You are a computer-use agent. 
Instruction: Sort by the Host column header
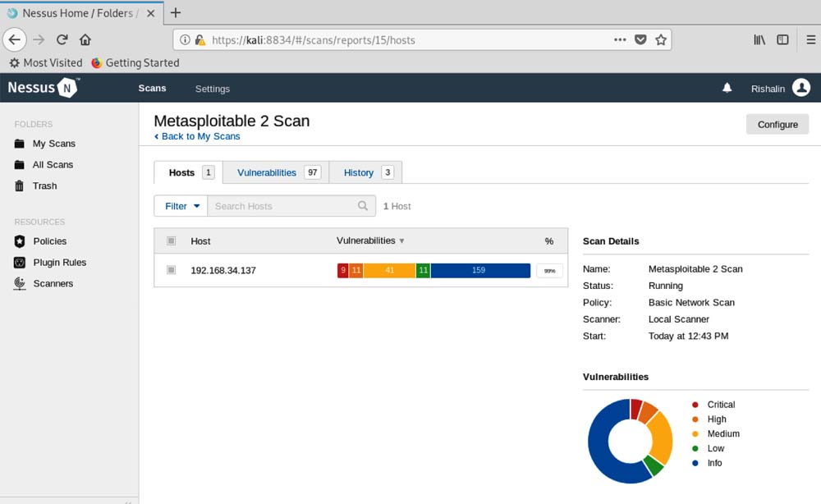point(200,241)
